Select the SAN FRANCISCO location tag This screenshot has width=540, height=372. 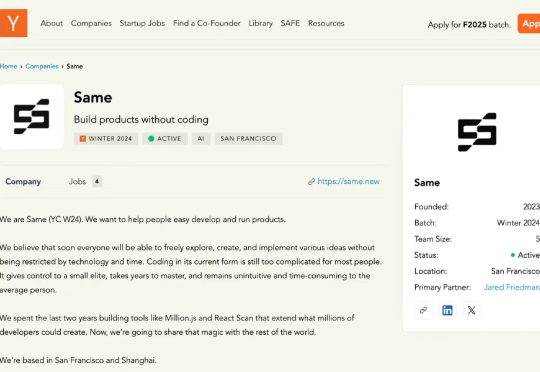point(248,138)
